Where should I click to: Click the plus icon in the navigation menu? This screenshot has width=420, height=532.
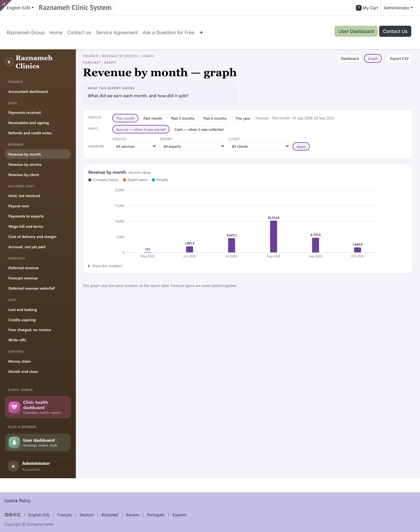click(201, 33)
